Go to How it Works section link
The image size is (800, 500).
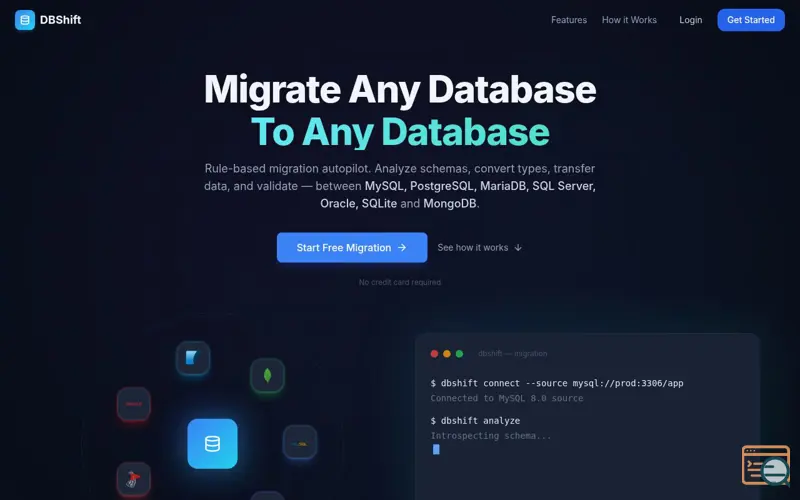pos(629,20)
